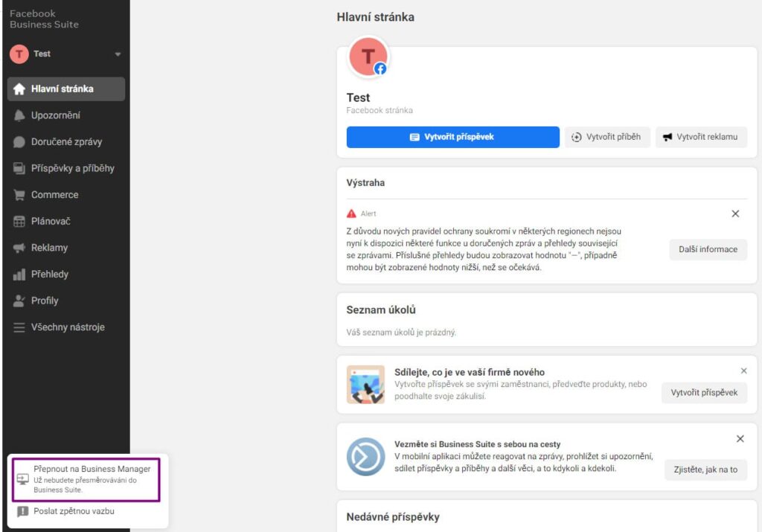Open Příspěvky a příběhy section
Screen dimensions: 762x532
click(72, 168)
